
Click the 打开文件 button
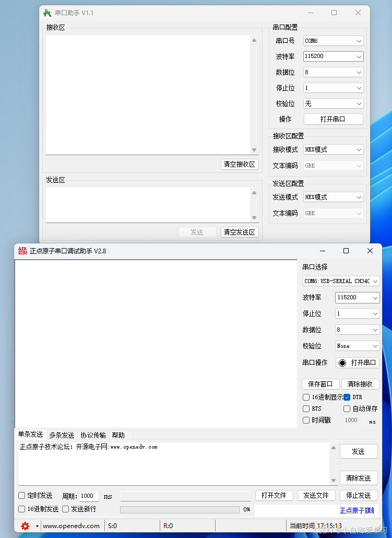(x=274, y=496)
